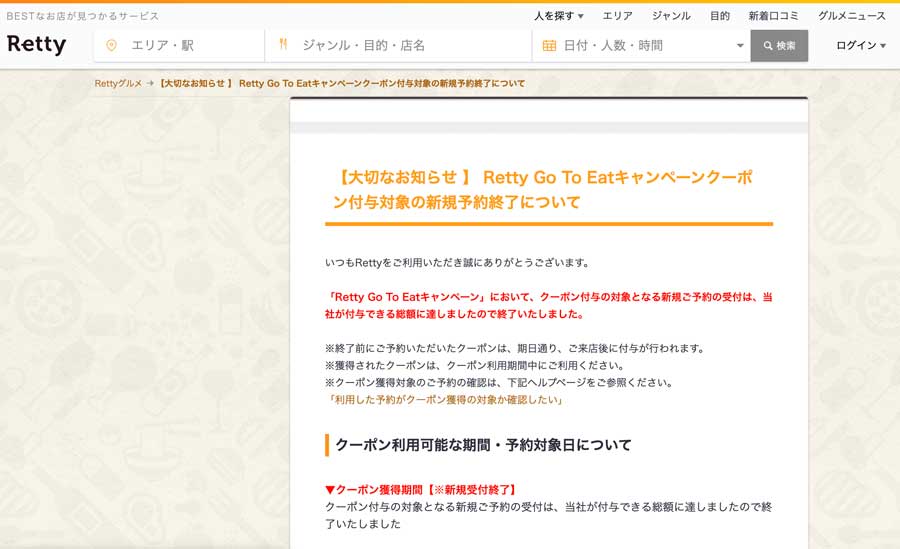Open the エリア menu item
This screenshot has width=900, height=549.
617,16
